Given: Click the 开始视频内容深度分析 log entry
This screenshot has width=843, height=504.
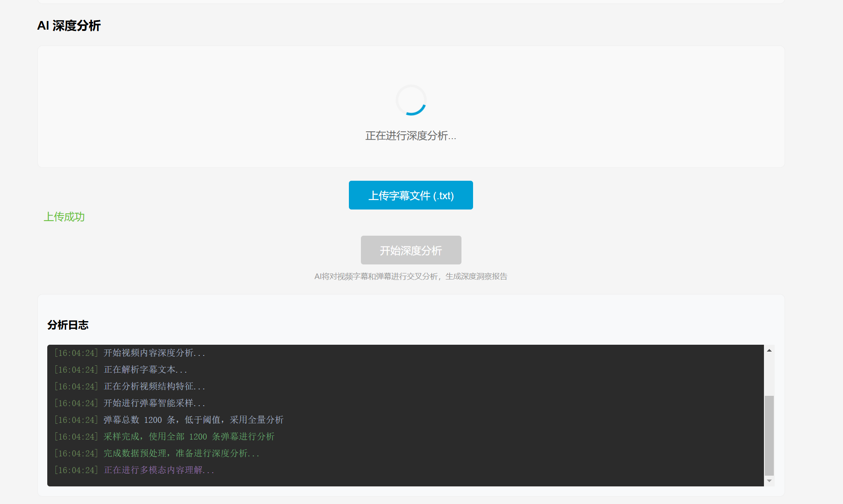Looking at the screenshot, I should (154, 353).
